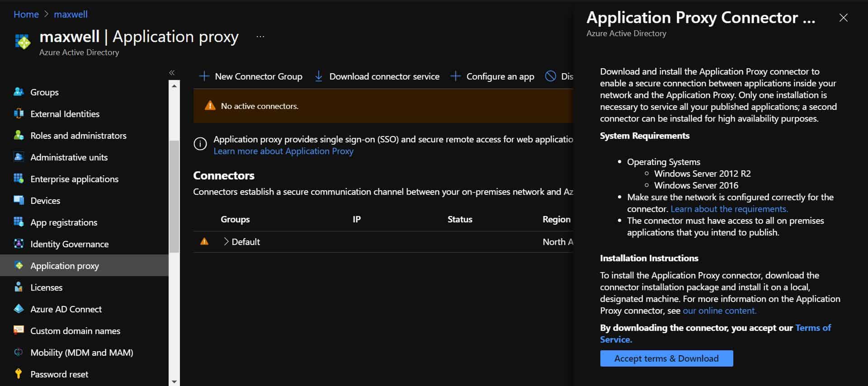Click the maxwell Application proxy header icon
The width and height of the screenshot is (868, 386).
tap(23, 42)
